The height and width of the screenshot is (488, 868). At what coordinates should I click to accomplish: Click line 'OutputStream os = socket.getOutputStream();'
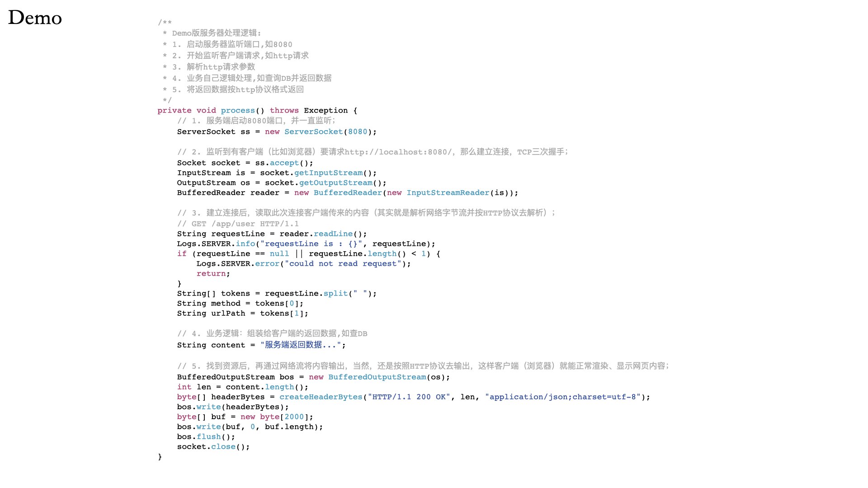(282, 183)
